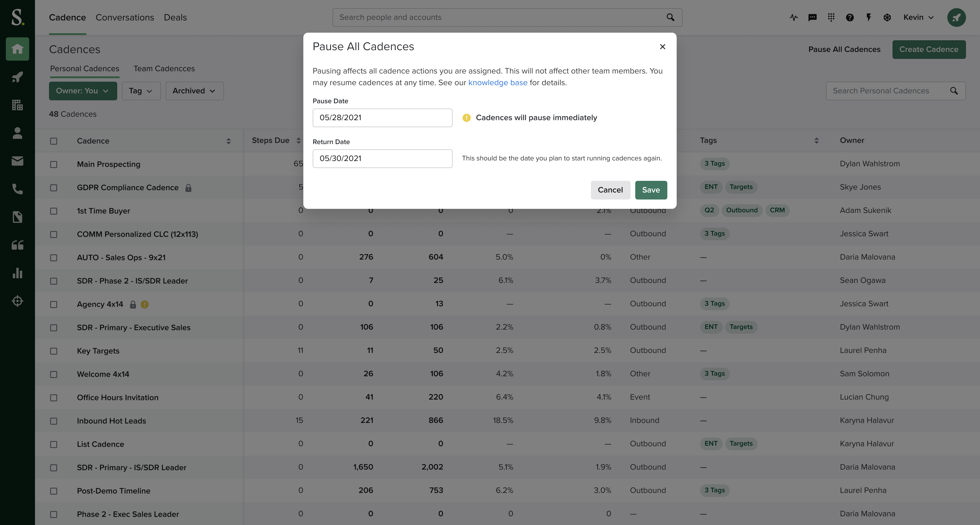This screenshot has width=980, height=525.
Task: Open the Tag filter dropdown
Action: [x=141, y=91]
